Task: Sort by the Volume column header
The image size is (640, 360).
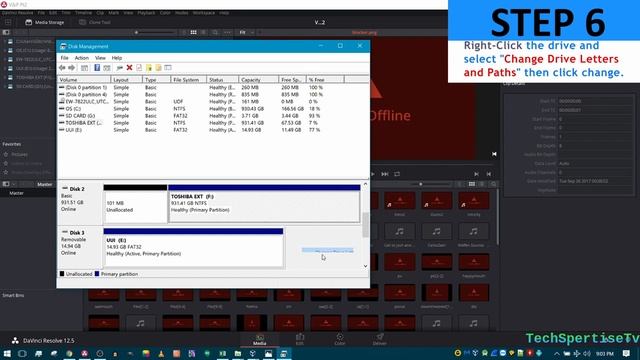Action: click(x=84, y=80)
